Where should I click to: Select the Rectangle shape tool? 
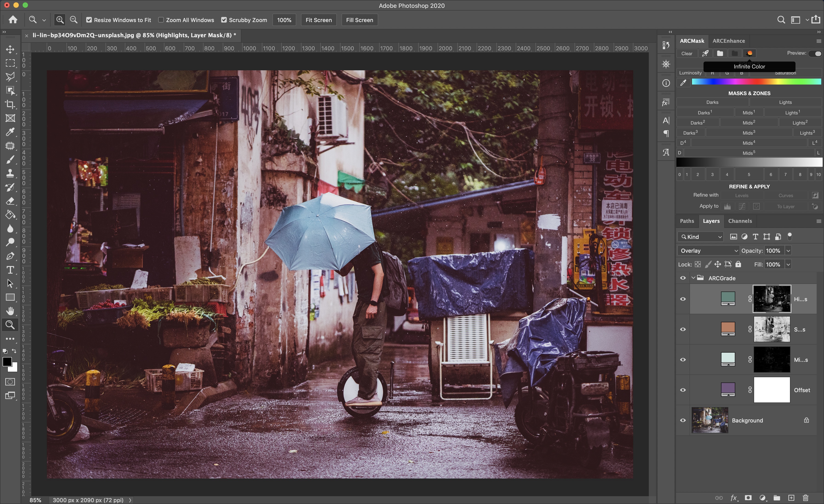tap(10, 297)
